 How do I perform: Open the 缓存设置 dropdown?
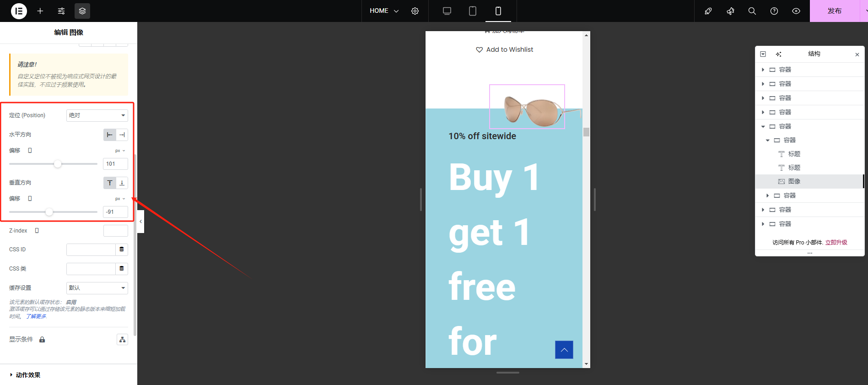(97, 288)
